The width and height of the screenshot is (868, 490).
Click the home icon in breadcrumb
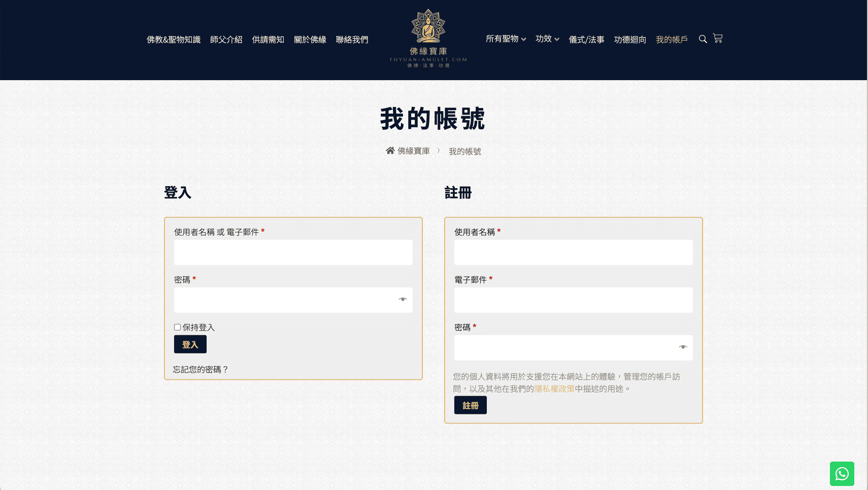[390, 151]
